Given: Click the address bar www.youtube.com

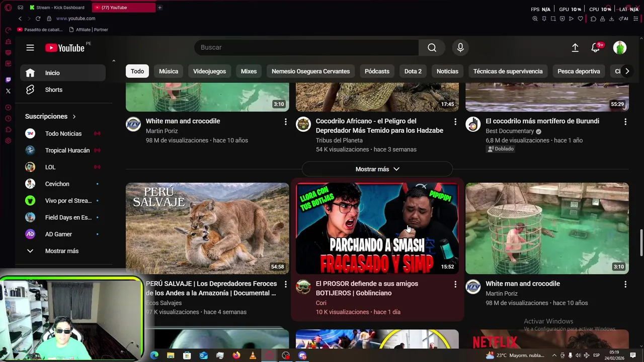Looking at the screenshot, I should coord(75,19).
